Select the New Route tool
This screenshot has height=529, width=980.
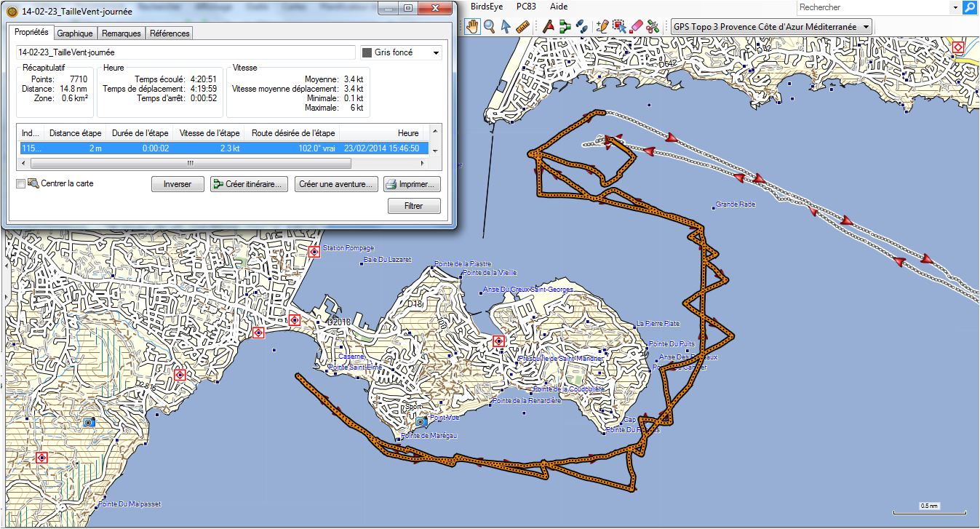tap(565, 26)
